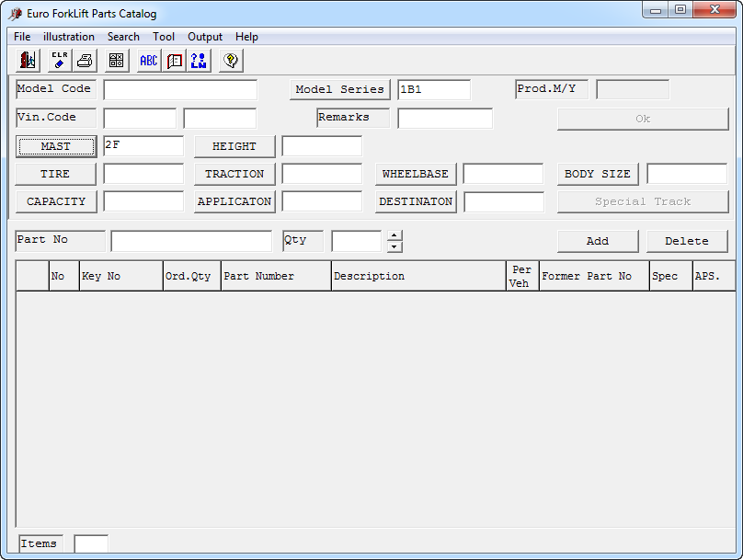Click the Spec column header

pyautogui.click(x=671, y=276)
